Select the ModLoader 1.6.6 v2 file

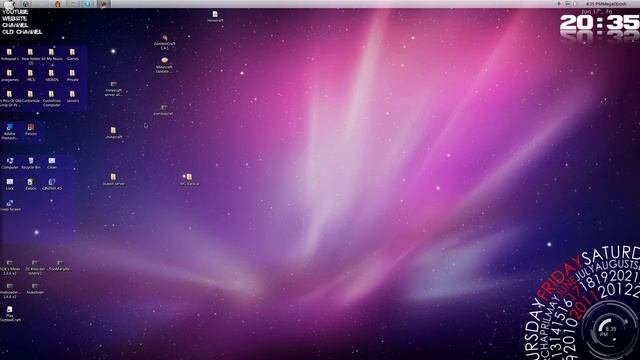coord(9,291)
